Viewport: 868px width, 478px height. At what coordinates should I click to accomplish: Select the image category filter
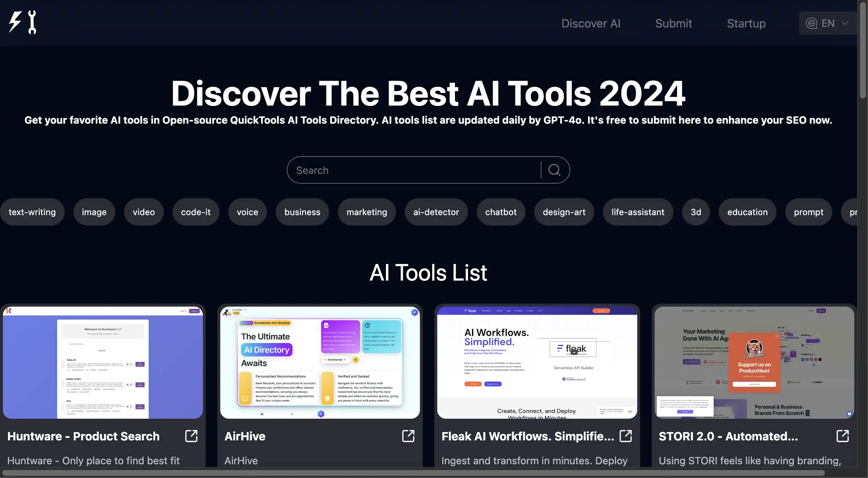[x=94, y=212]
